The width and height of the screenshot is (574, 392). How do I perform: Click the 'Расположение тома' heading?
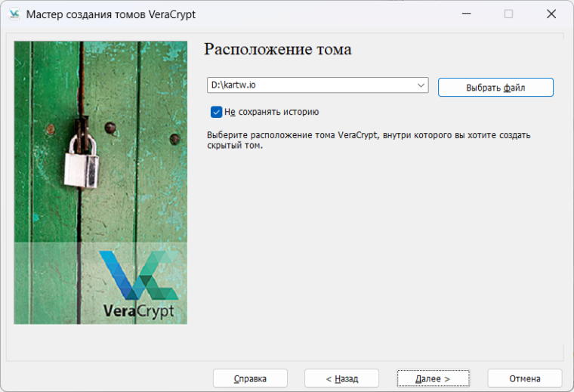278,50
